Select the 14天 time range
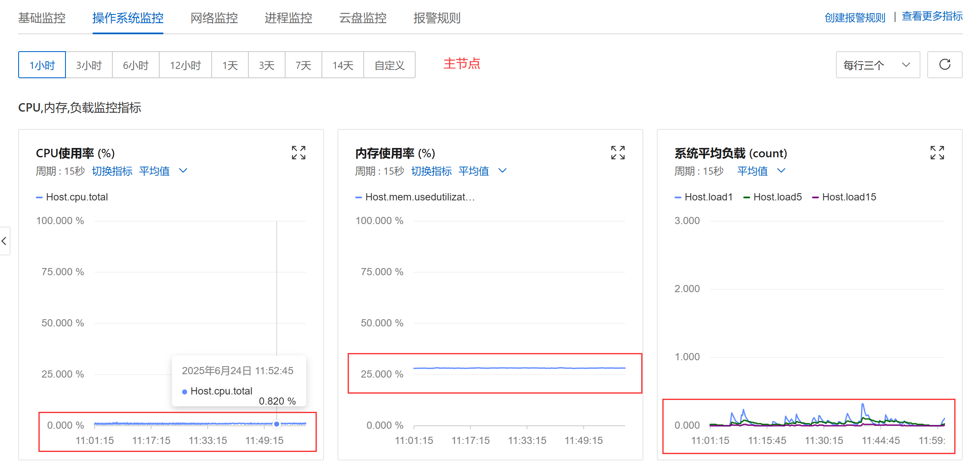The height and width of the screenshot is (471, 980). tap(343, 65)
